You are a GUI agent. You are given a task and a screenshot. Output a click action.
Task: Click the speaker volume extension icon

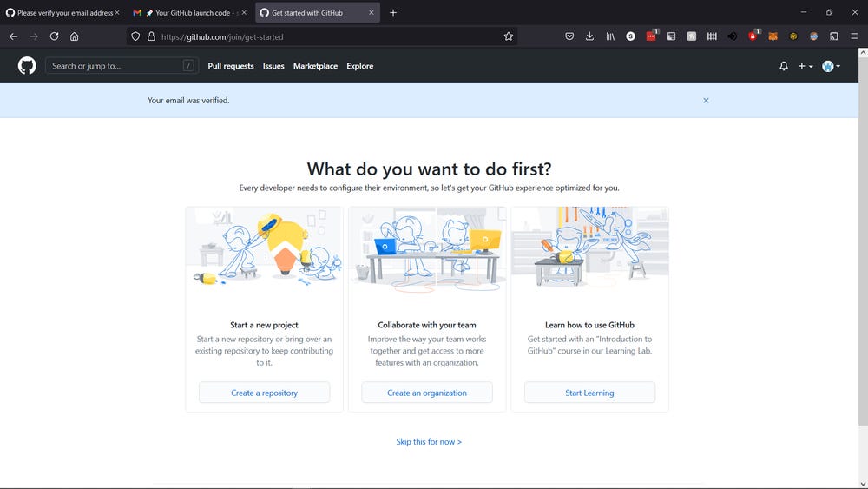[x=732, y=36]
